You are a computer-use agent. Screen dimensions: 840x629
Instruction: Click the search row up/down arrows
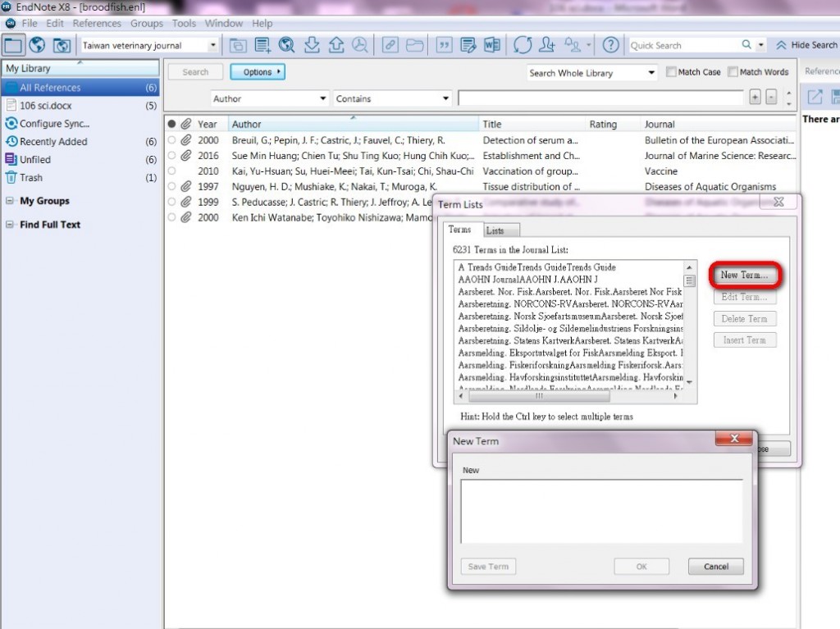[x=788, y=97]
